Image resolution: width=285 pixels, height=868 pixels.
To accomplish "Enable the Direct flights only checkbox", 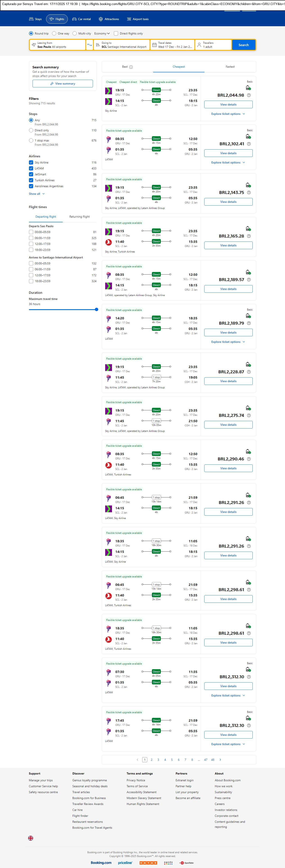I will [116, 33].
